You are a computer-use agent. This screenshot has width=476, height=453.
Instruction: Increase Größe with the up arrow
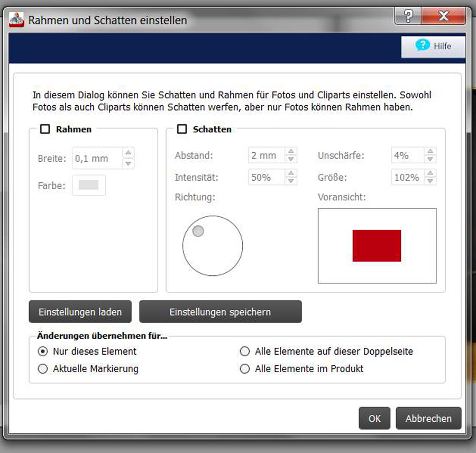pos(430,173)
